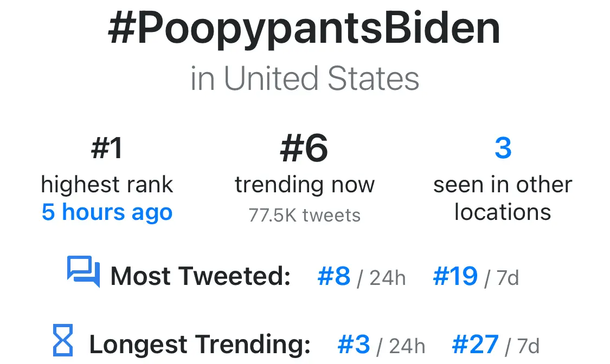
Task: Click the "77.5K tweets" count
Action: [x=304, y=215]
